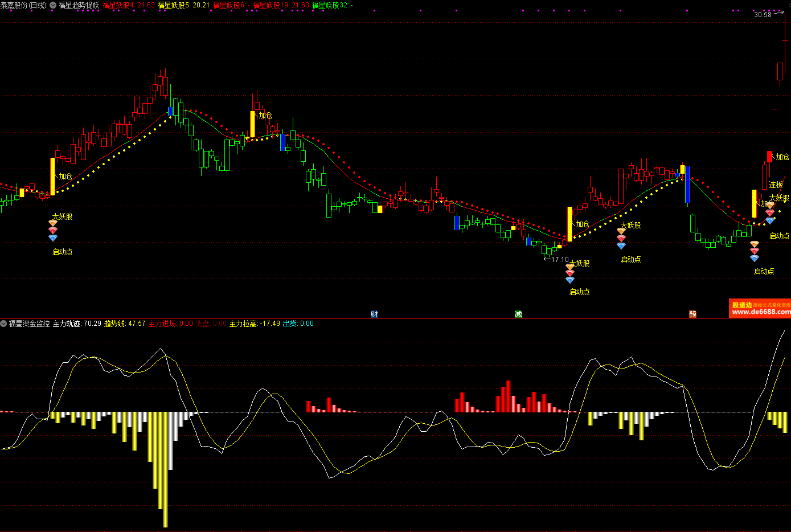
Task: Select the 福星资金监控 indicator name
Action: point(30,324)
